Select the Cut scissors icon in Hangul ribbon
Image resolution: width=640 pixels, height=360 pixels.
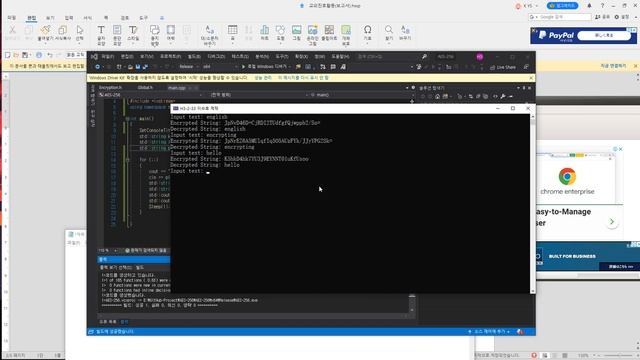coord(12,30)
